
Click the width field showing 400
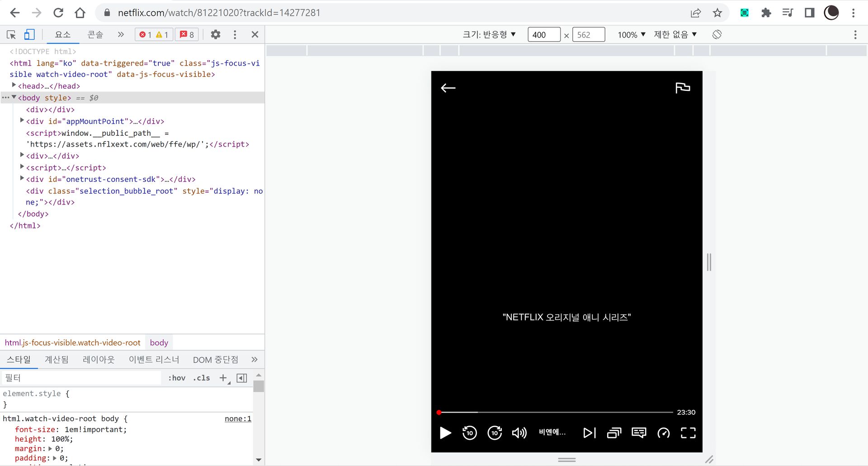point(544,35)
